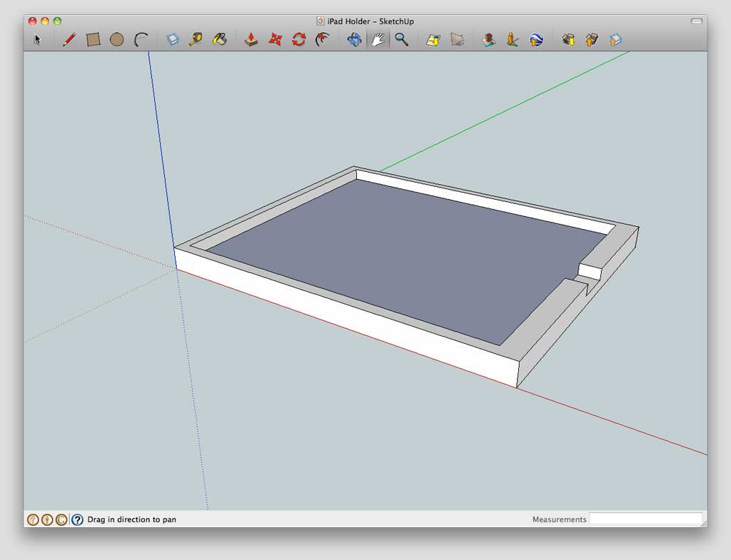Click the Photo Textures icon

(513, 40)
